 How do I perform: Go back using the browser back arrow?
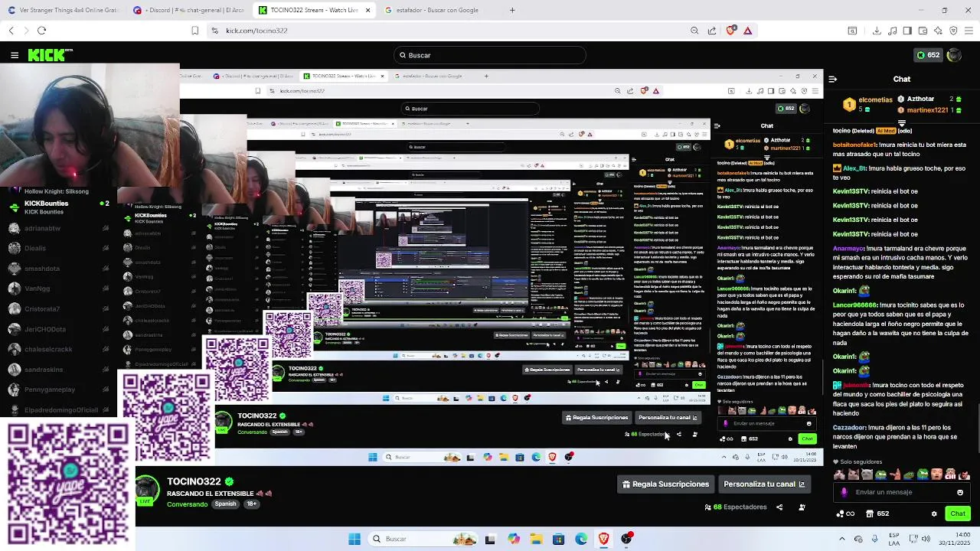[11, 31]
